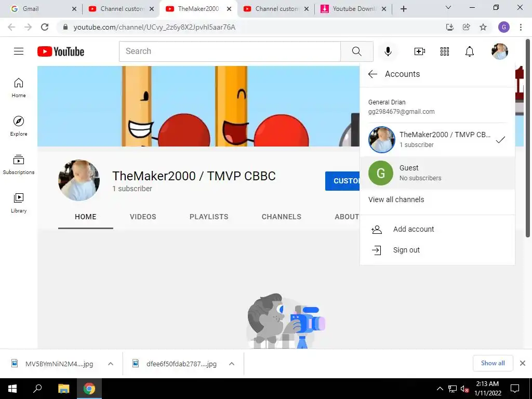Click the channel profile picture
This screenshot has height=399, width=532.
pos(79,180)
